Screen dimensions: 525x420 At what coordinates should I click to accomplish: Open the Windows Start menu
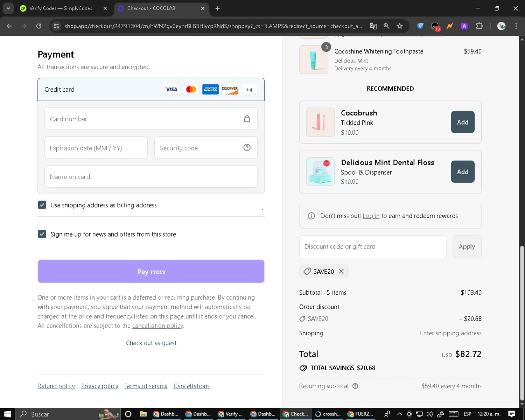(7, 414)
